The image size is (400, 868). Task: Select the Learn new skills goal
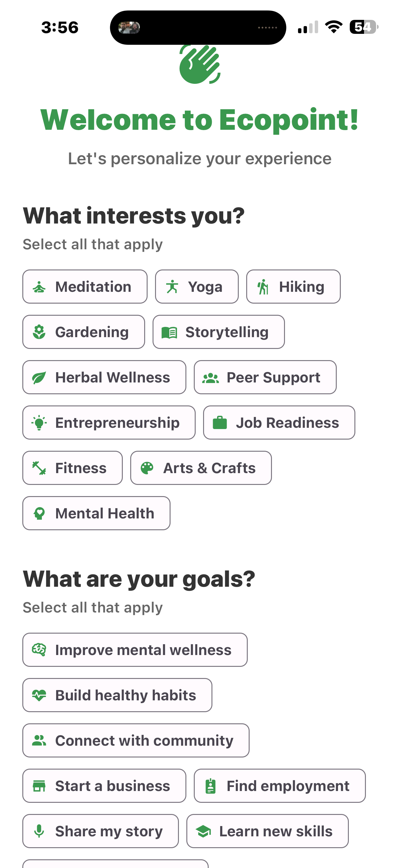[267, 831]
